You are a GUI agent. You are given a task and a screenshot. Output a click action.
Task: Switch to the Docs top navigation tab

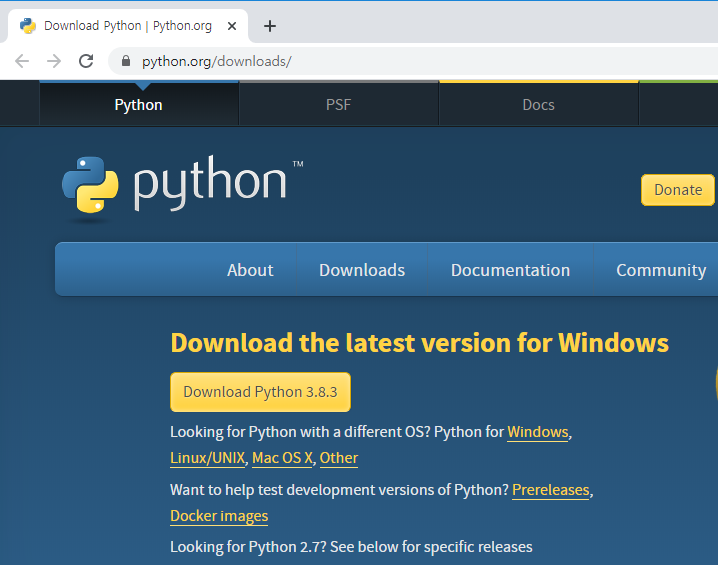click(x=538, y=104)
